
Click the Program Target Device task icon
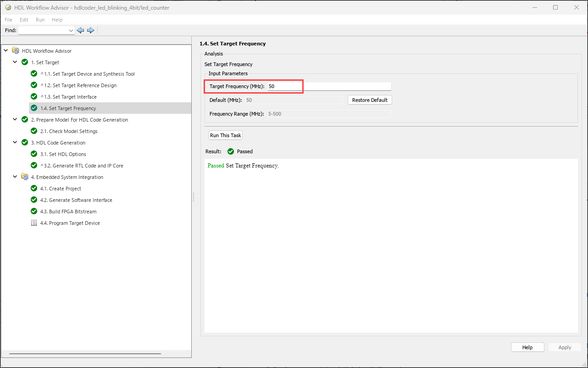tap(33, 223)
